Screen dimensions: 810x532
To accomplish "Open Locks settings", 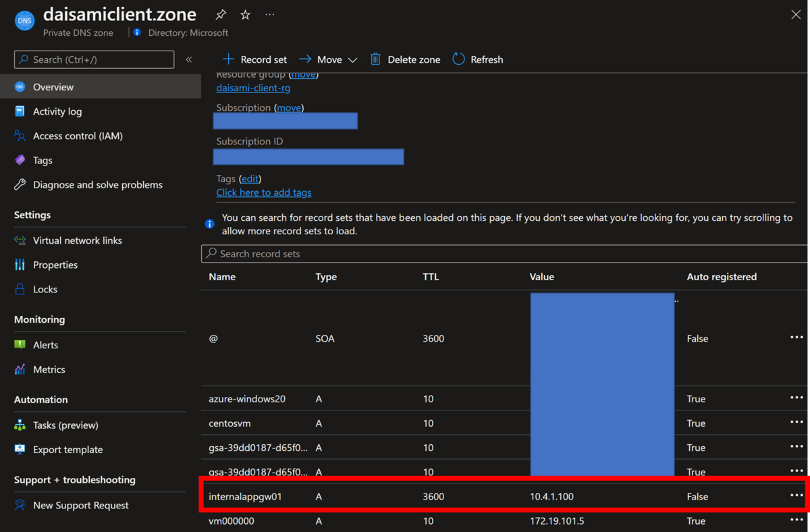I will 45,289.
